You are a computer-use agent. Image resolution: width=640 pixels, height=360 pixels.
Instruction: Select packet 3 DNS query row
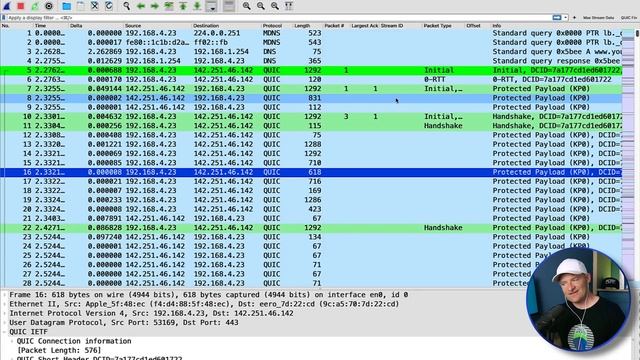click(x=311, y=52)
